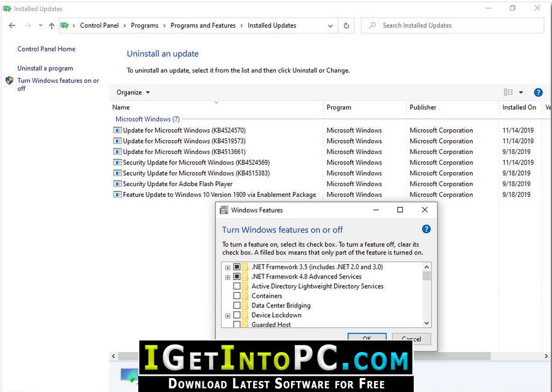Collapse the Microsoft Windows (7) group
Viewport: 552px width, 392px height.
[147, 119]
